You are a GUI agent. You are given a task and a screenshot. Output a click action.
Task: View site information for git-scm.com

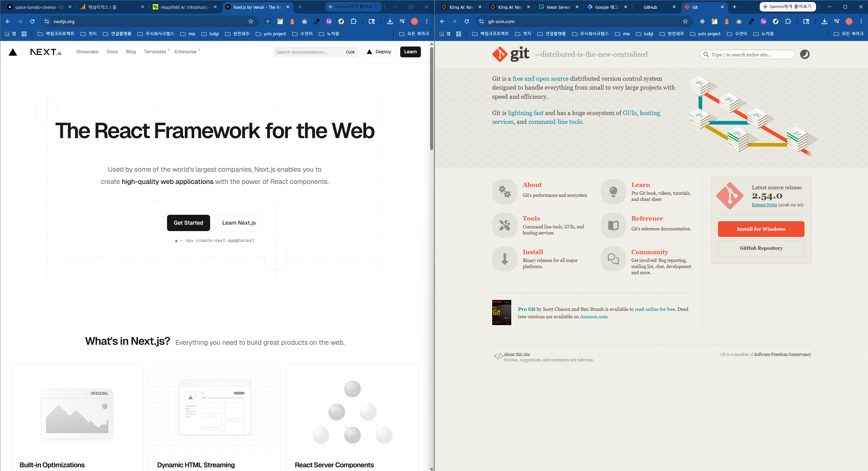[x=481, y=21]
